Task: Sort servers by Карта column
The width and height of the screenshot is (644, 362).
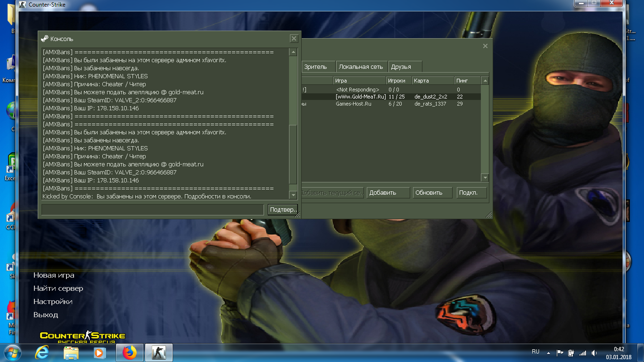Action: (x=433, y=81)
